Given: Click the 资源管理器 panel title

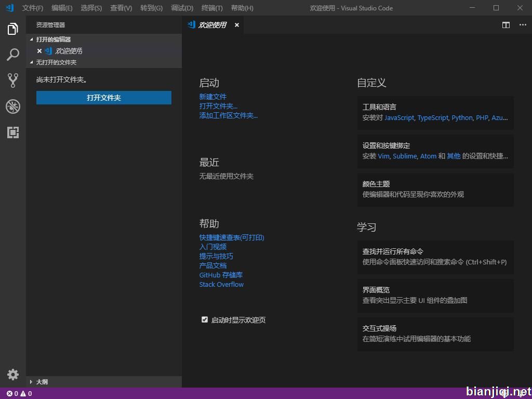Looking at the screenshot, I should click(50, 25).
